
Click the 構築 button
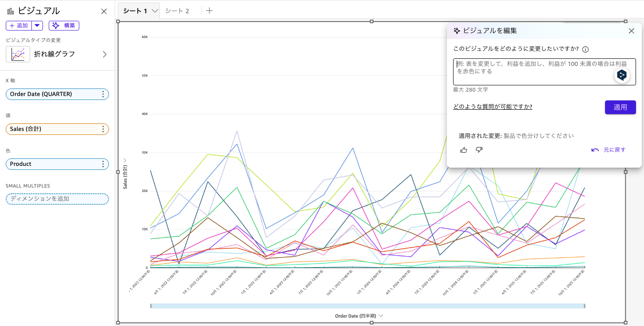(64, 26)
